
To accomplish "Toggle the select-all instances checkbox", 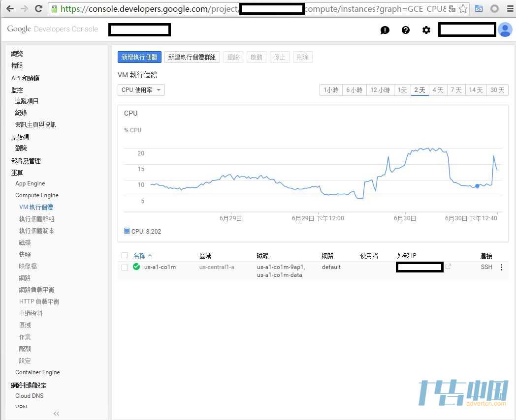I will (125, 255).
